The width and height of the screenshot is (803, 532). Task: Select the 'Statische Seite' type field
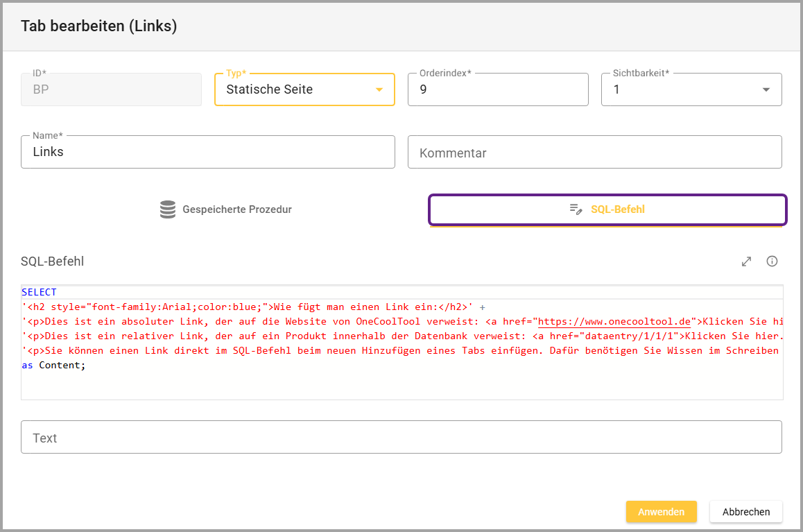tap(291, 89)
